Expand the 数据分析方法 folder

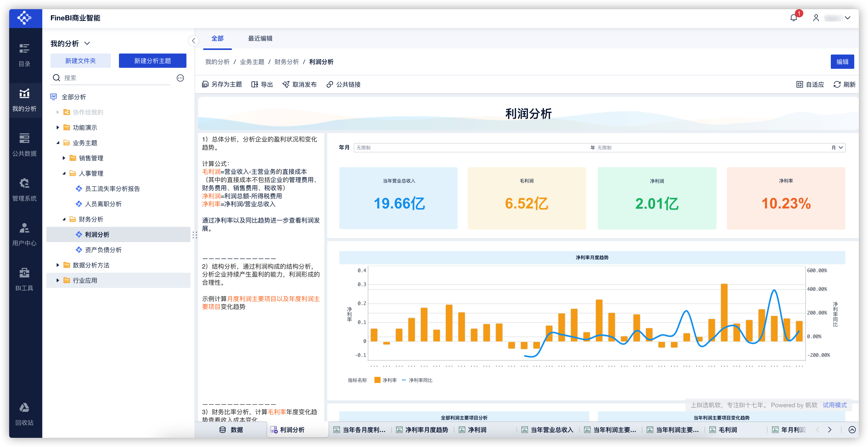pyautogui.click(x=58, y=265)
